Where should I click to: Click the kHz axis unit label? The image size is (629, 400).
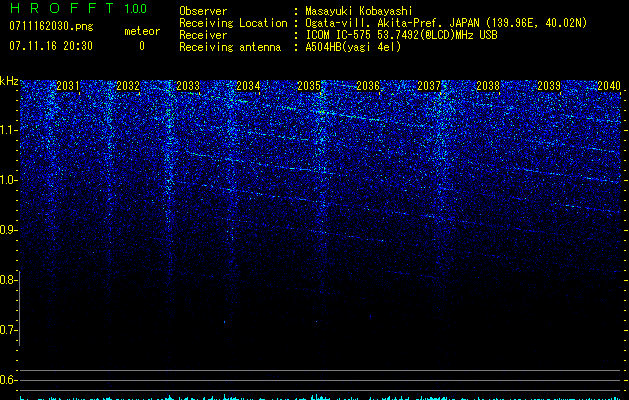pyautogui.click(x=9, y=81)
